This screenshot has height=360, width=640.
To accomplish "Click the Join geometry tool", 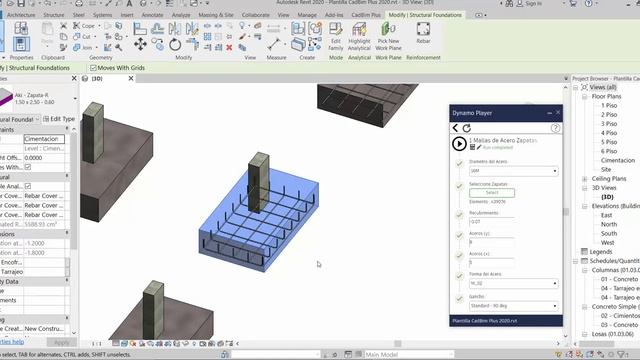I will pyautogui.click(x=83, y=48).
